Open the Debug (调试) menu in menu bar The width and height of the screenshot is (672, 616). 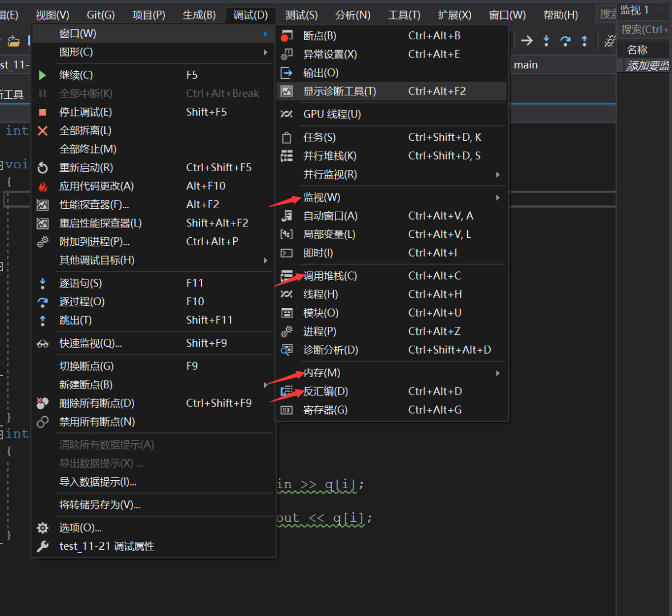[x=250, y=15]
